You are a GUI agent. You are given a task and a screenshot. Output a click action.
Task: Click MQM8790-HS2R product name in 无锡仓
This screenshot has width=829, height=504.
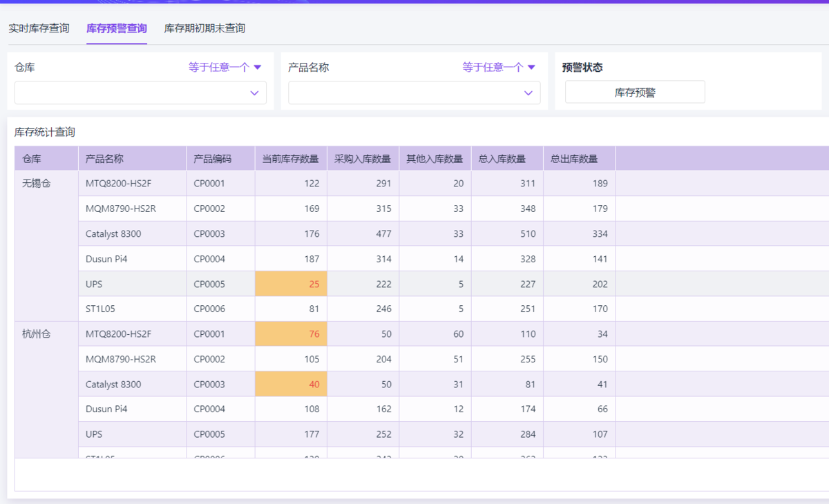[x=121, y=209]
